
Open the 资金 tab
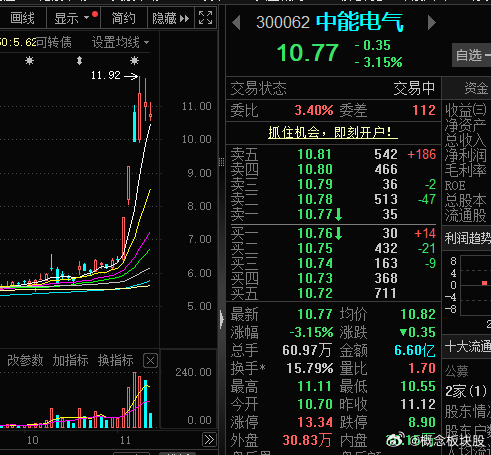(476, 88)
